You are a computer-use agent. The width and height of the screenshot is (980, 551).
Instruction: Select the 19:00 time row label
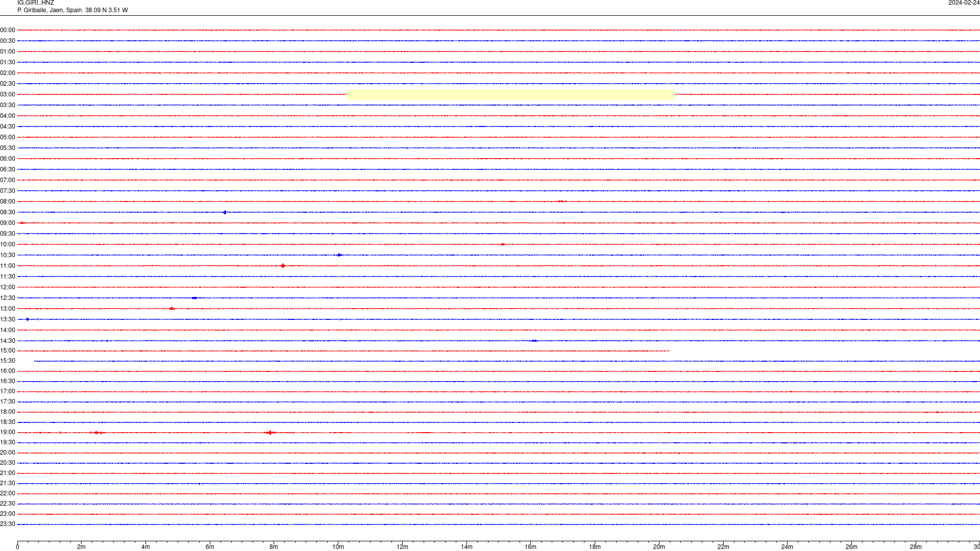[8, 432]
